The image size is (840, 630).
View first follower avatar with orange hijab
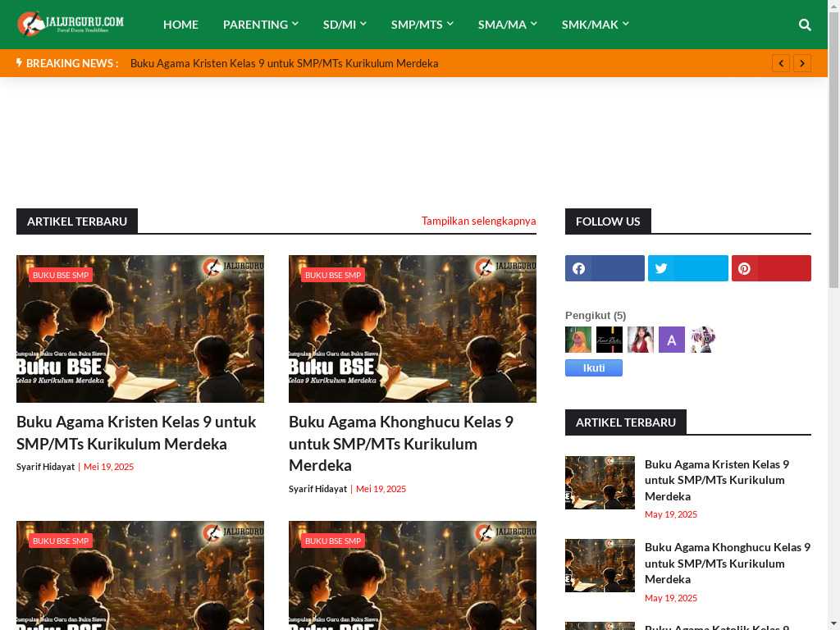578,340
